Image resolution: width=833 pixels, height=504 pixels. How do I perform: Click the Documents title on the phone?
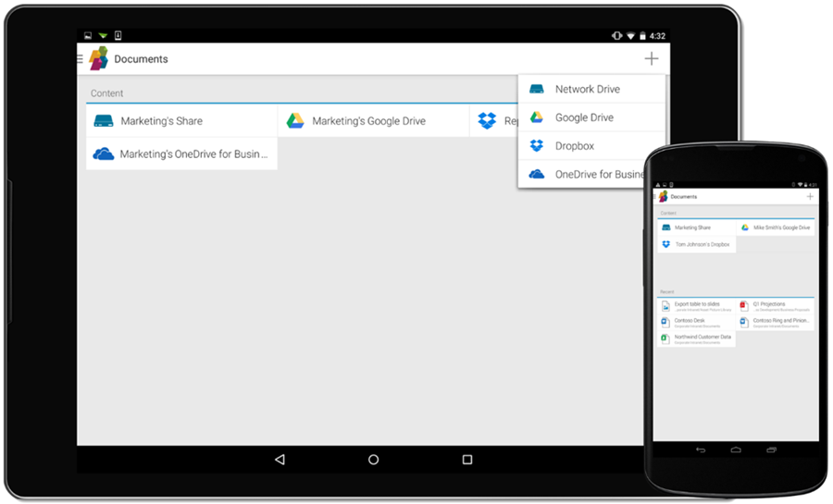pyautogui.click(x=684, y=197)
